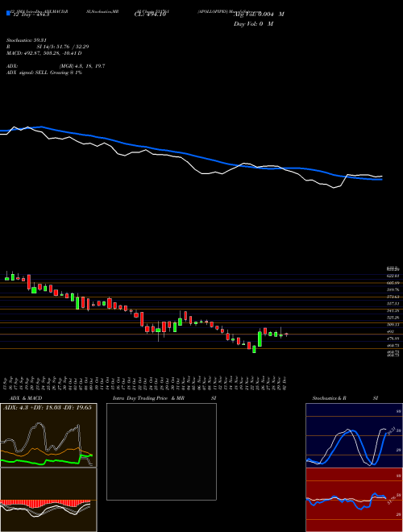403x532 pixels.
Task: Open the red MACD histogram panel
Action: point(48,500)
